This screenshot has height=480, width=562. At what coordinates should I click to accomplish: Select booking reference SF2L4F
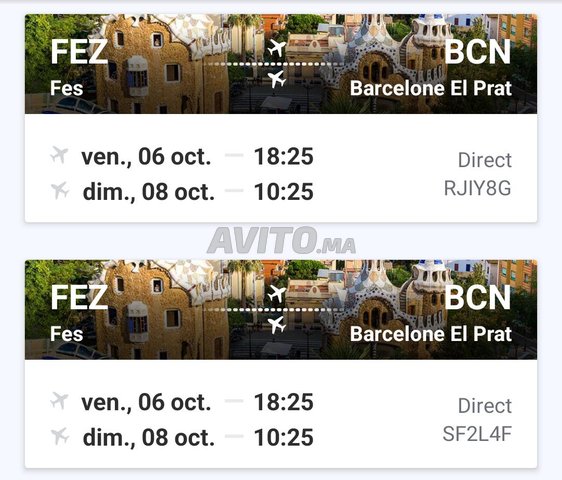[x=477, y=434]
